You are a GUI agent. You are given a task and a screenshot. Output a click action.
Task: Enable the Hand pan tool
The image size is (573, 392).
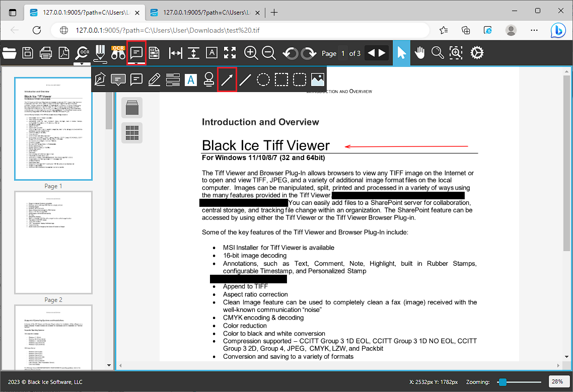419,53
